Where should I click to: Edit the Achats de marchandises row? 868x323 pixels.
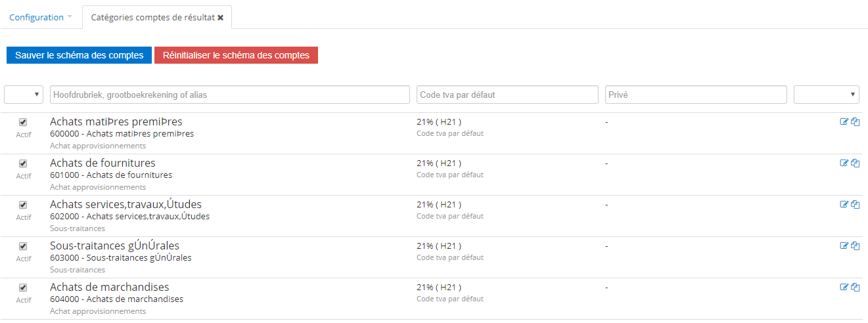coord(844,287)
